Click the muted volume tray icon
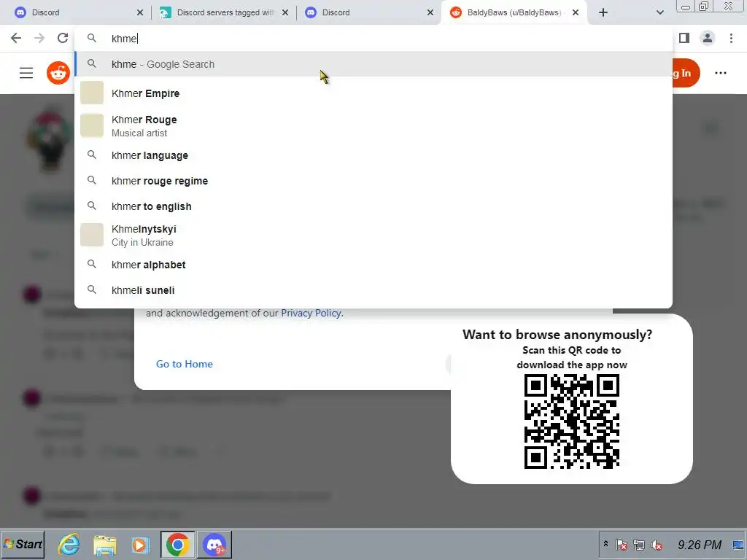747x560 pixels. click(x=657, y=544)
